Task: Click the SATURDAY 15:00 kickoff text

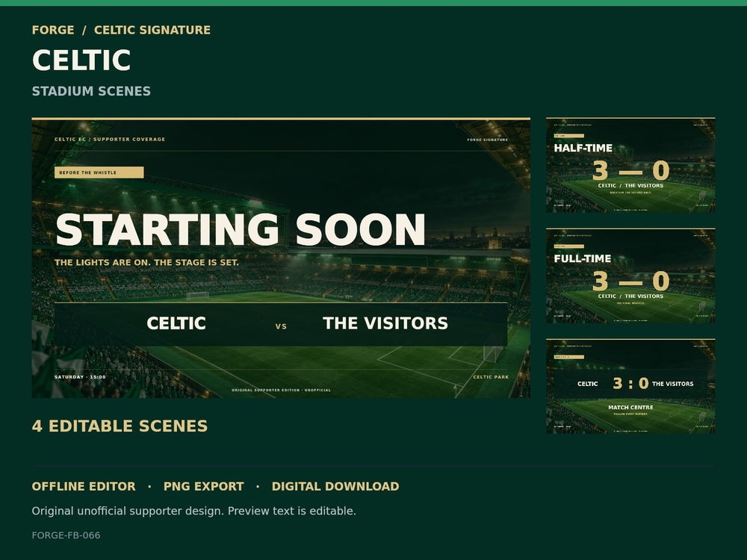Action: click(80, 377)
